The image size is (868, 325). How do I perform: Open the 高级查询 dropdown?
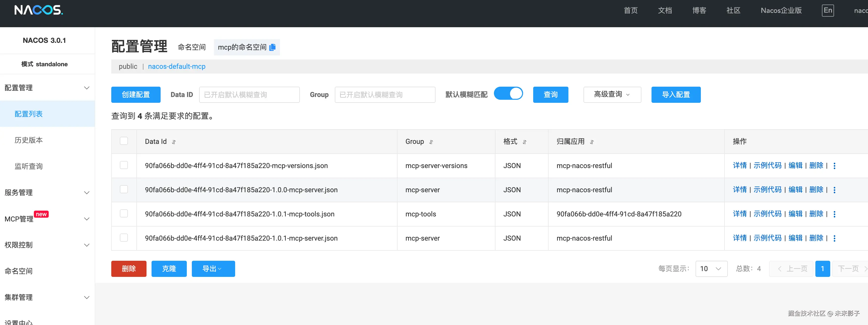tap(612, 94)
